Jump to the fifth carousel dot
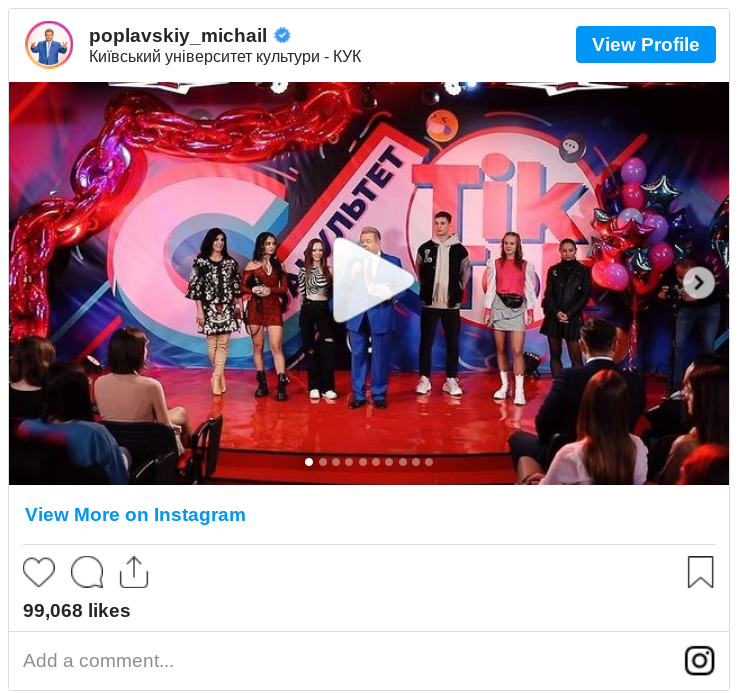Image resolution: width=743 pixels, height=693 pixels. pyautogui.click(x=362, y=462)
